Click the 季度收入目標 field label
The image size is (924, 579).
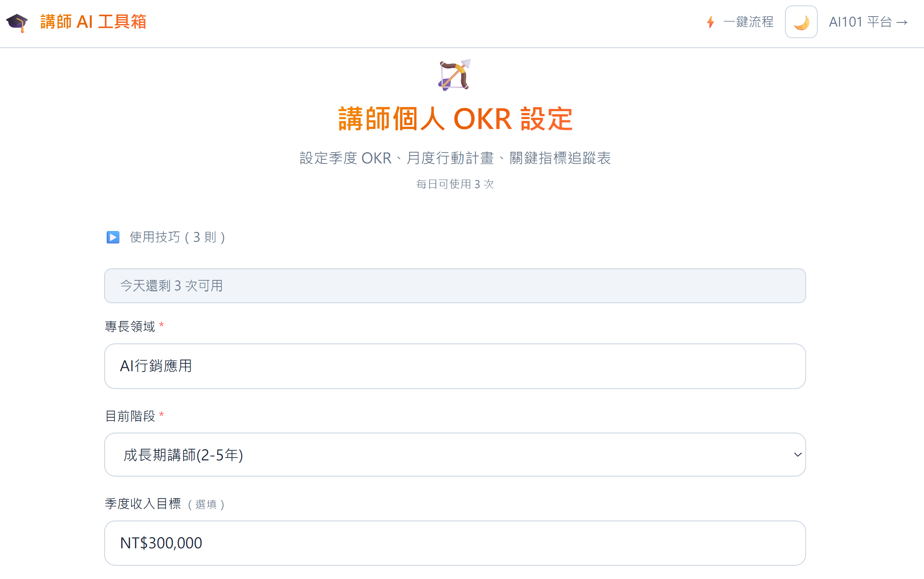coord(143,504)
